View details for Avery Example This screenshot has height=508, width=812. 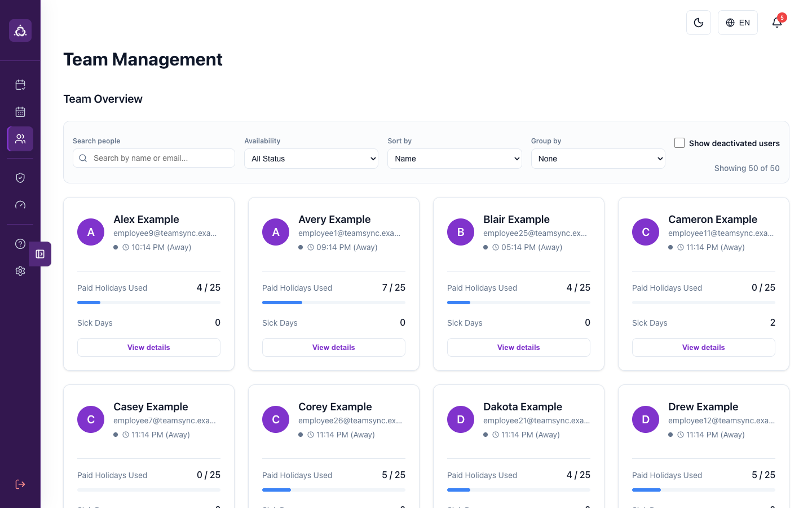334,347
